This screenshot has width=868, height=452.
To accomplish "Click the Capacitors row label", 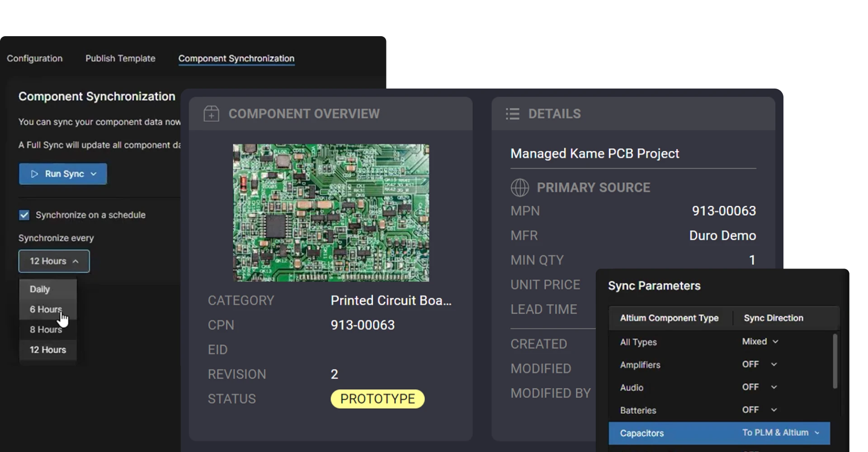I will pyautogui.click(x=642, y=433).
